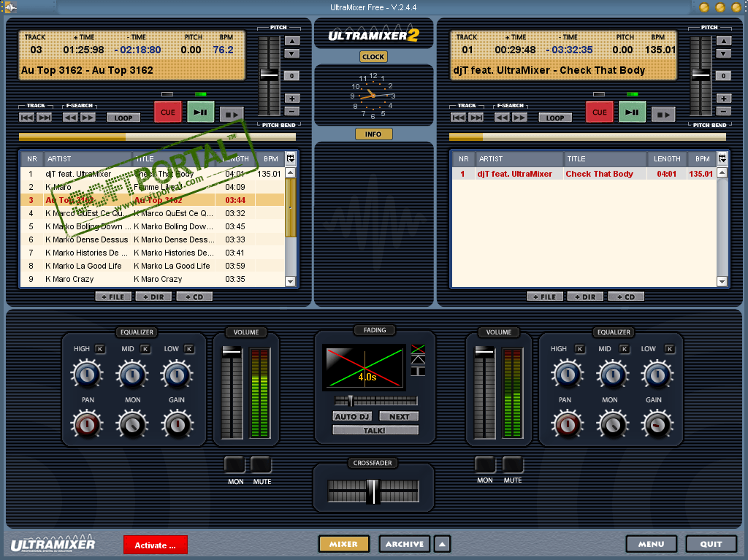This screenshot has width=748, height=560.
Task: Toggle play/pause on right deck
Action: point(632,112)
